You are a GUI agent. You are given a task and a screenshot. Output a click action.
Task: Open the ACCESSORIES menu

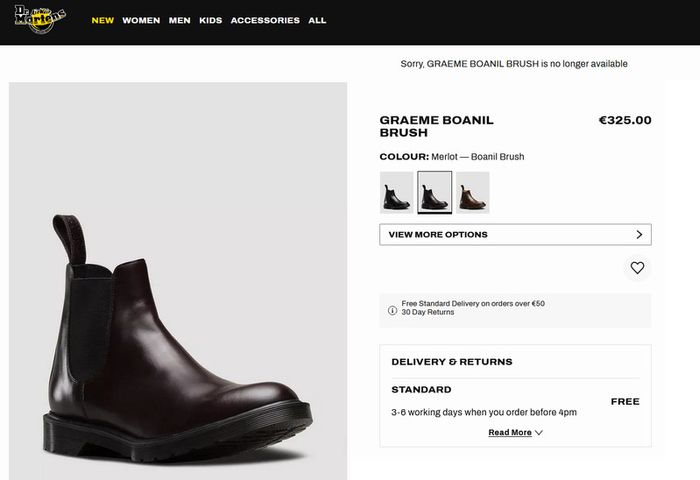point(265,20)
